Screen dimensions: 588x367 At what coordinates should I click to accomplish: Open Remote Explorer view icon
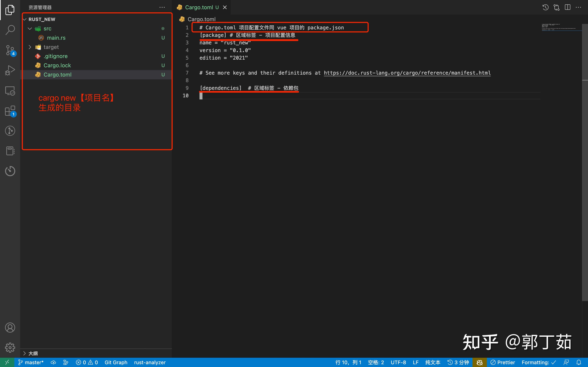point(10,91)
